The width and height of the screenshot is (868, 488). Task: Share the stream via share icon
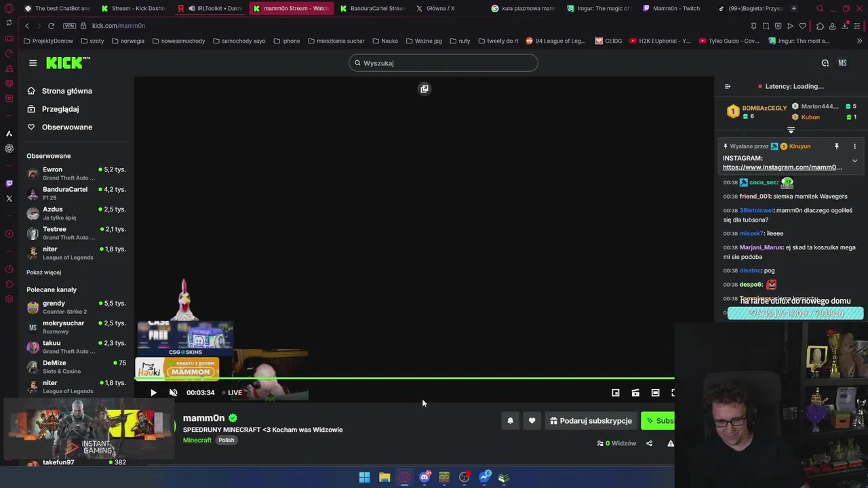649,443
